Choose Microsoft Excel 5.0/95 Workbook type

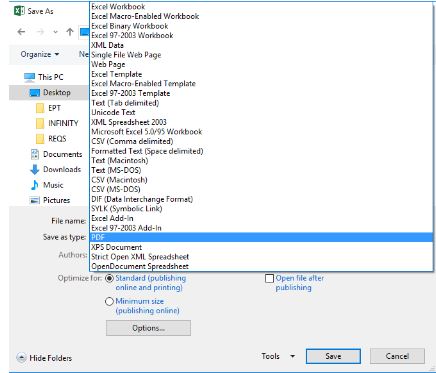point(262,132)
